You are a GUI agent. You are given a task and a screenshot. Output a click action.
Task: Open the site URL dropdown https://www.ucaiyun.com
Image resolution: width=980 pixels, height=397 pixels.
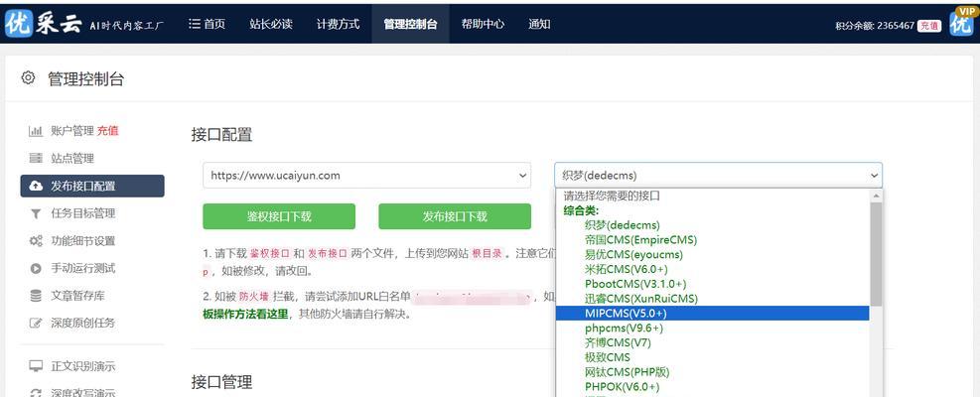(x=366, y=175)
